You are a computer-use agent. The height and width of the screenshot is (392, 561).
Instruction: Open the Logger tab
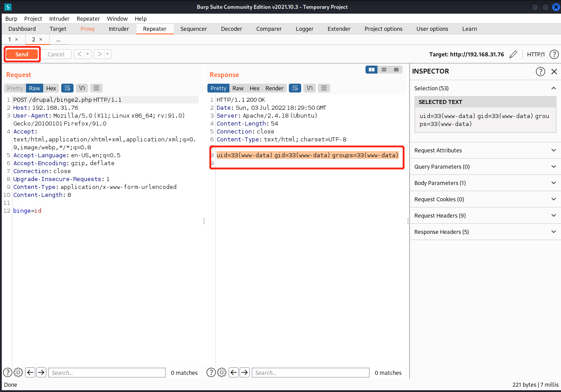(305, 29)
